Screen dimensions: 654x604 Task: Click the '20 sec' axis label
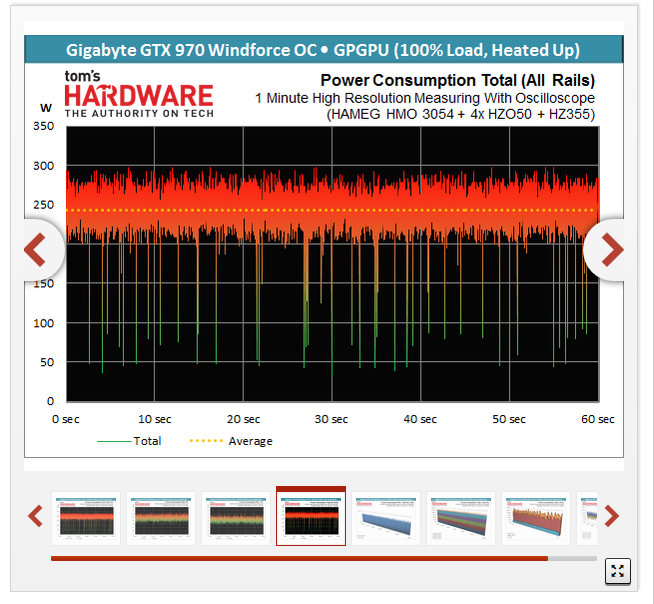(244, 419)
